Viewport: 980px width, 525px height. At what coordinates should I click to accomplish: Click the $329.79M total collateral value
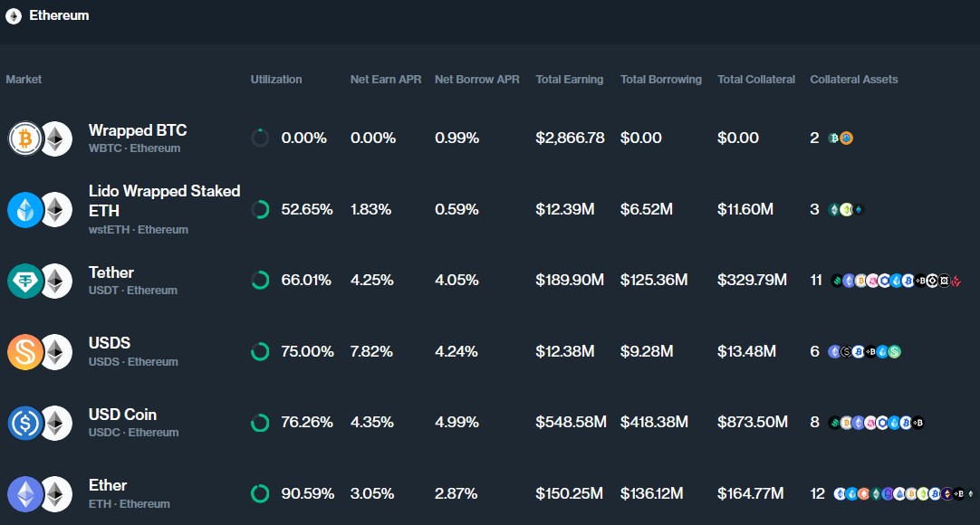coord(752,281)
